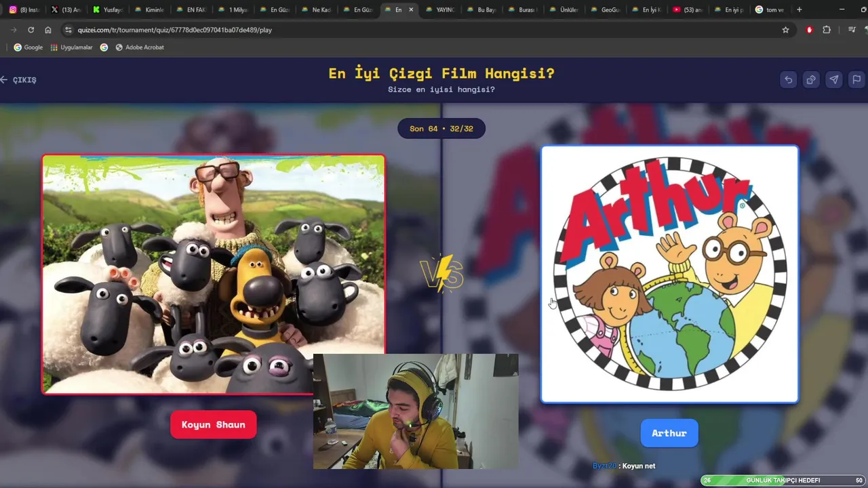Switch to the Kiminle tab
The height and width of the screenshot is (488, 868).
coord(149,9)
